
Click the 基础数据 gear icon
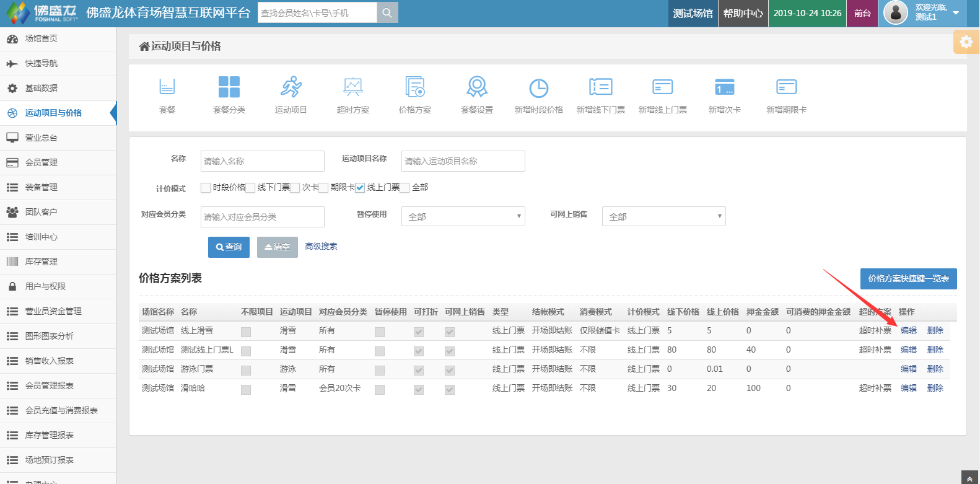click(x=12, y=88)
